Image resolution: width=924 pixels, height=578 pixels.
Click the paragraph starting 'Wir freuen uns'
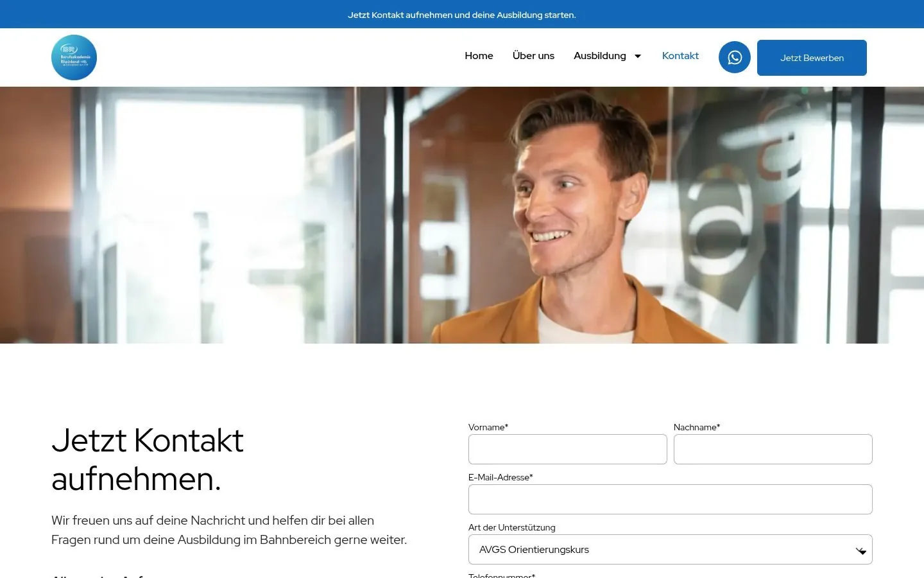coord(229,530)
